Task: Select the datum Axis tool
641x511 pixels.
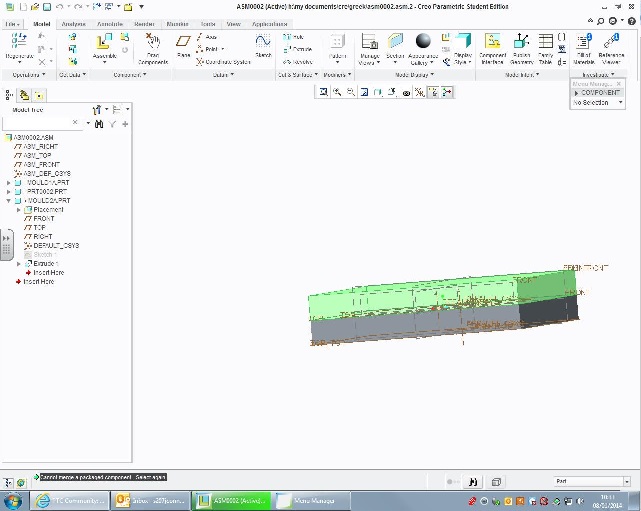Action: 206,37
